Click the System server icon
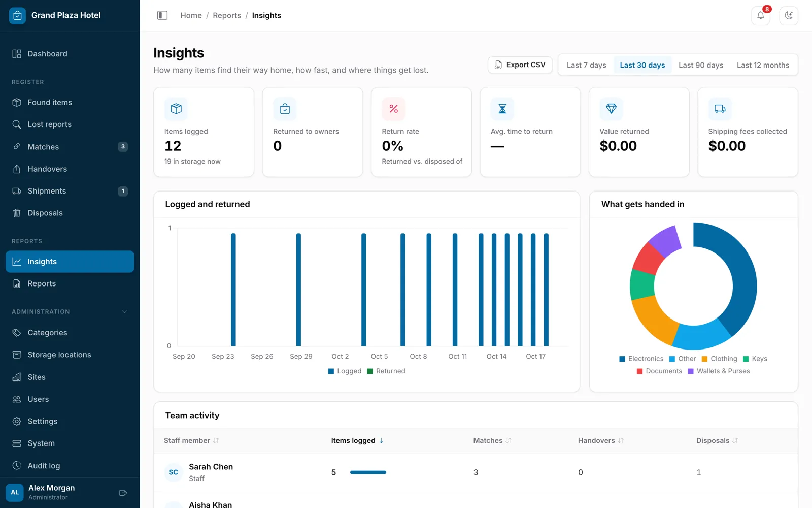Viewport: 812px width, 508px height. [x=17, y=443]
